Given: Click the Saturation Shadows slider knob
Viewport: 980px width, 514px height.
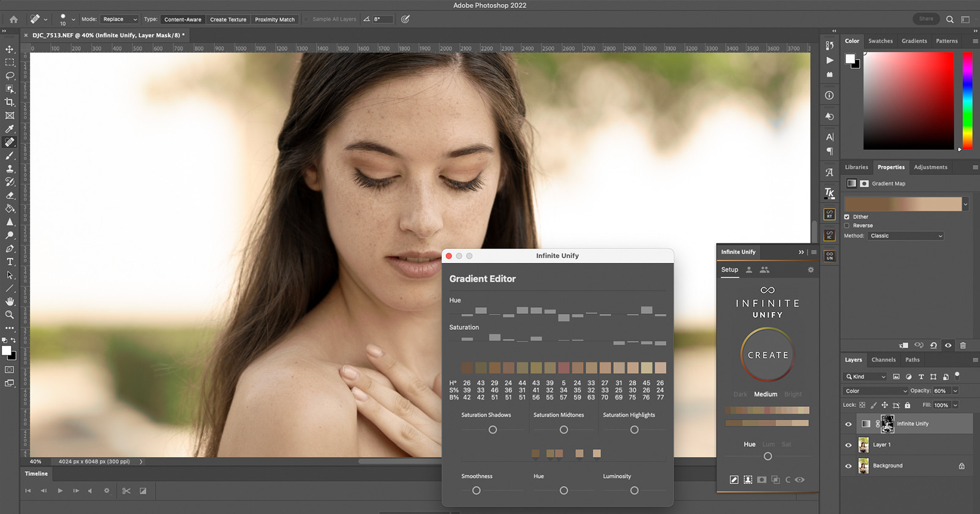Looking at the screenshot, I should tap(492, 430).
